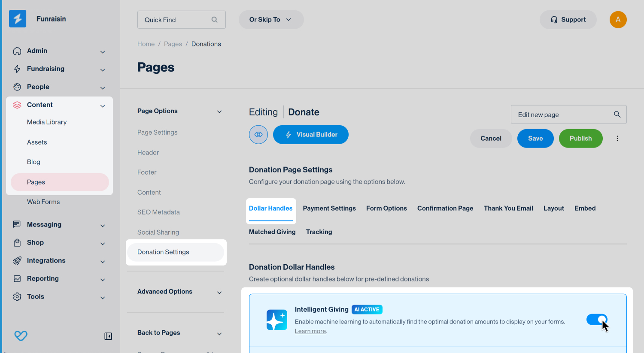The image size is (644, 353).
Task: Click the Quick Find magnifier icon
Action: pos(215,20)
